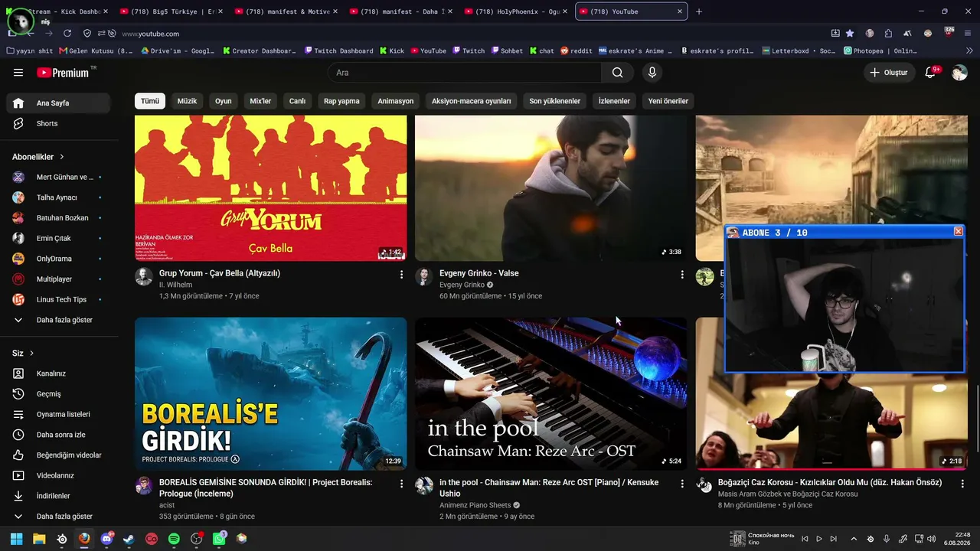Open the Grup Yorum - Çav Bella title
The height and width of the screenshot is (551, 980).
pos(220,273)
